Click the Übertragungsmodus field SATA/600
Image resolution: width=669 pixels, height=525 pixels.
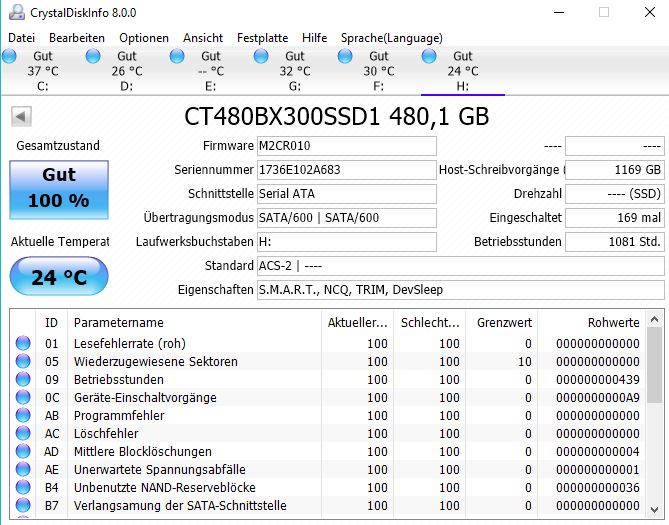pyautogui.click(x=346, y=218)
